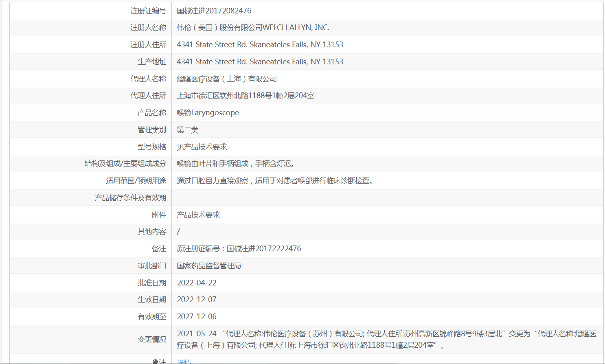The image size is (605, 364).
Task: Click the 2021-05-24 change record text
Action: click(x=387, y=340)
